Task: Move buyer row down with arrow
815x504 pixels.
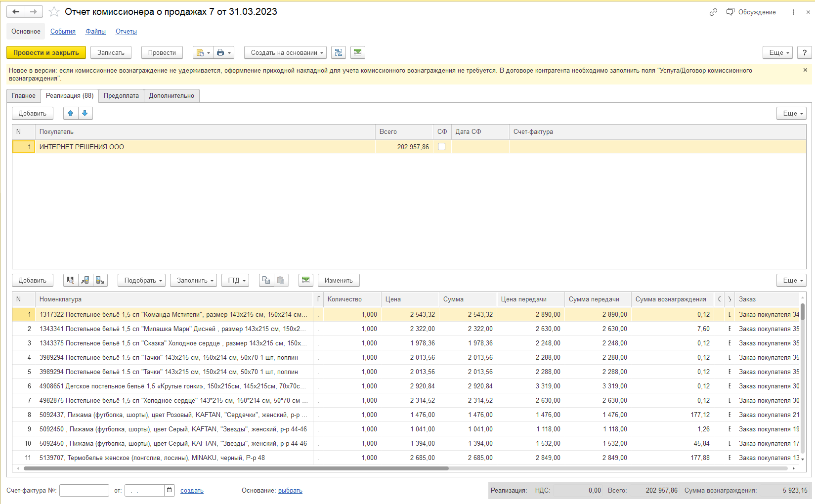Action: click(x=85, y=113)
